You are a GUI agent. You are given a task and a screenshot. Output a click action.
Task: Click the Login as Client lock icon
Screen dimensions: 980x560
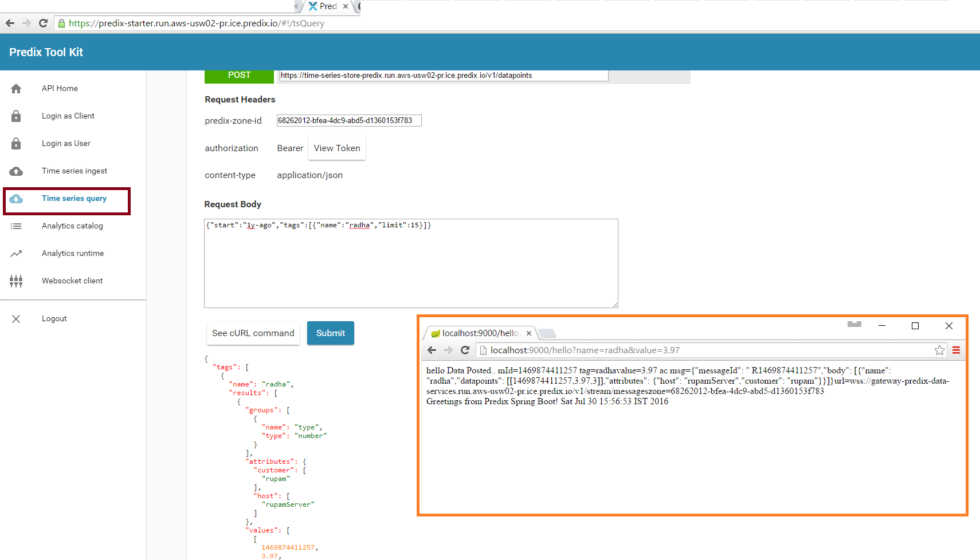click(x=16, y=116)
